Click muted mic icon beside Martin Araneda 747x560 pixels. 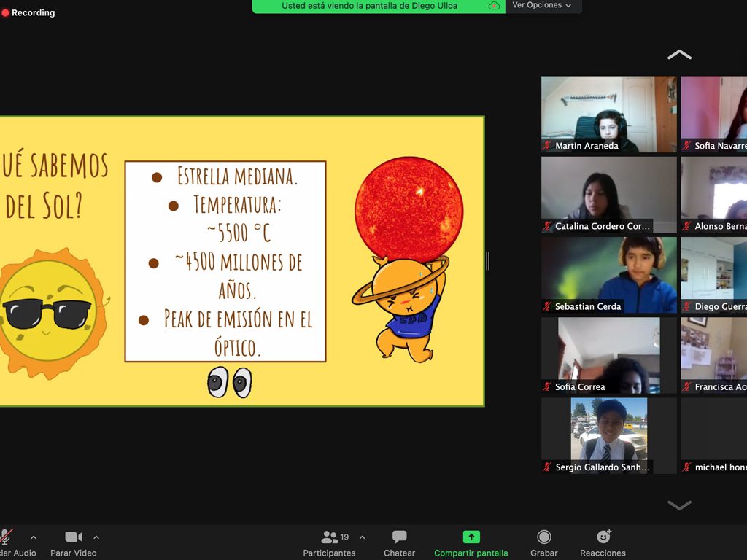pyautogui.click(x=546, y=146)
